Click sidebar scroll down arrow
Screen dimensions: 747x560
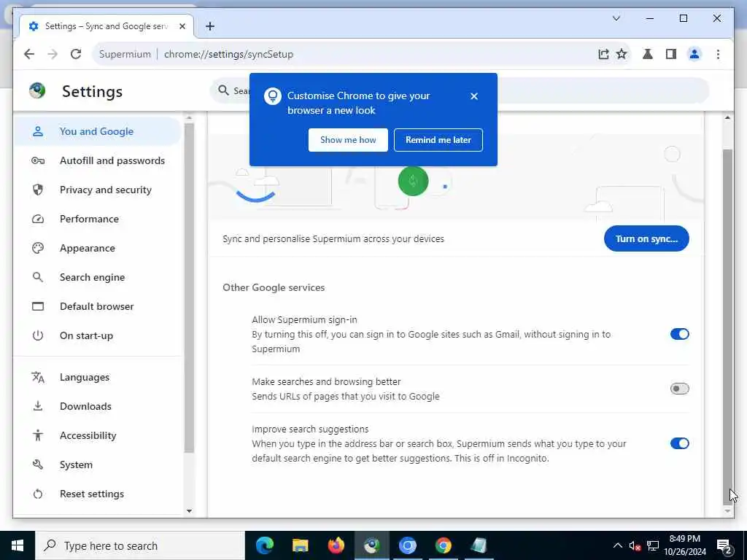coord(189,511)
